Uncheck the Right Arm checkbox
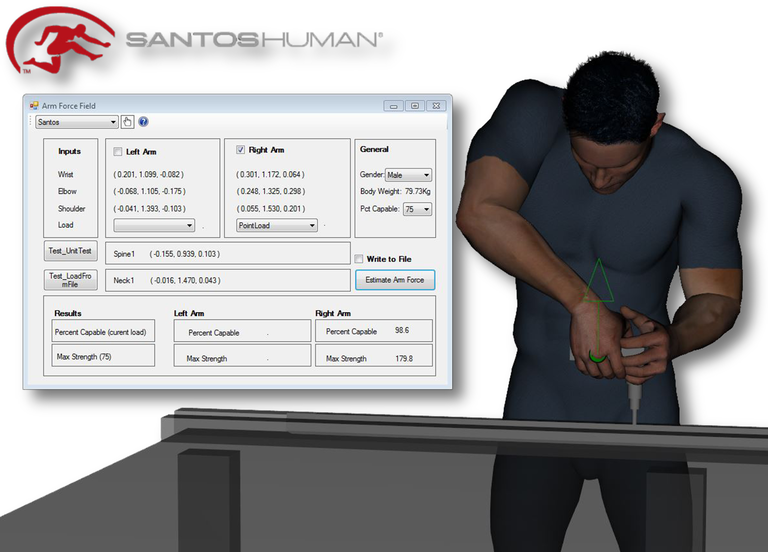This screenshot has height=552, width=768. coord(240,149)
